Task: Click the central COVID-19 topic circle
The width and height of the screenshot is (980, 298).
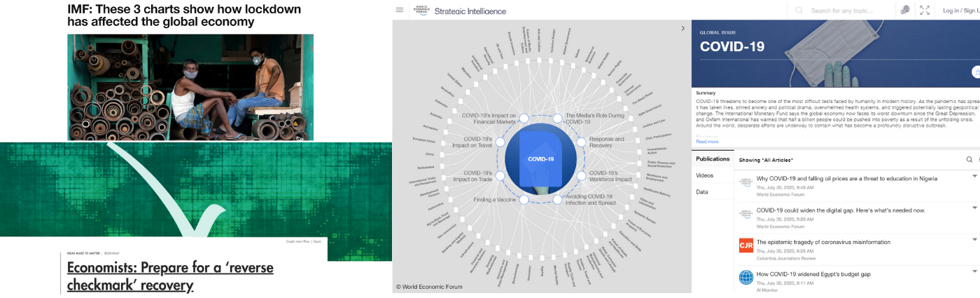Action: [540, 158]
